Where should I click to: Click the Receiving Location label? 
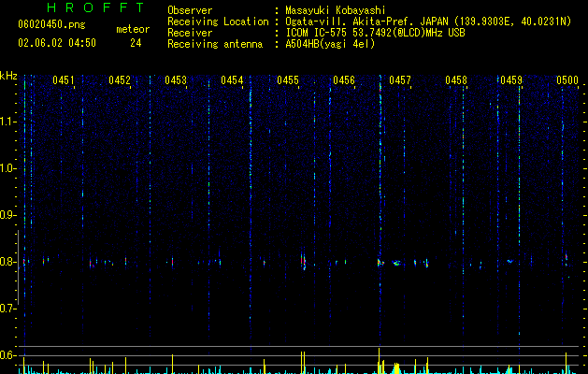pos(218,22)
